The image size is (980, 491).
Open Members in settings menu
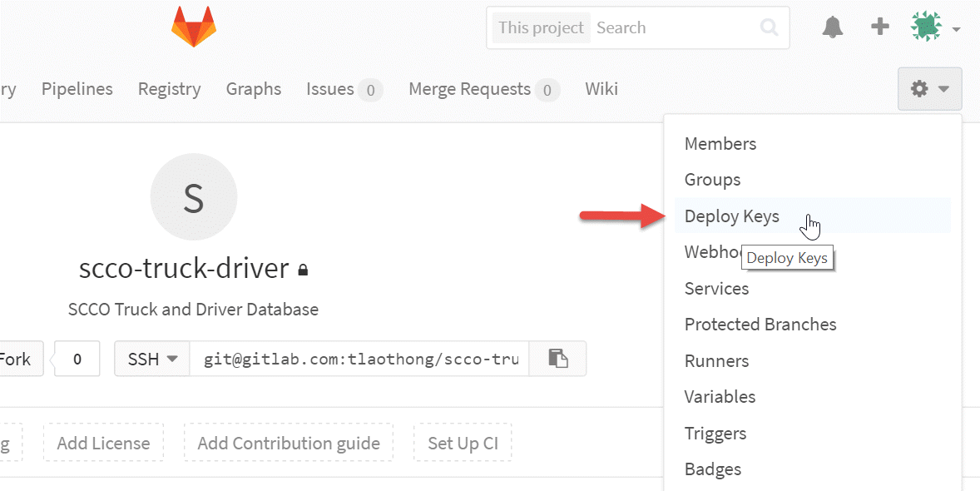click(720, 144)
